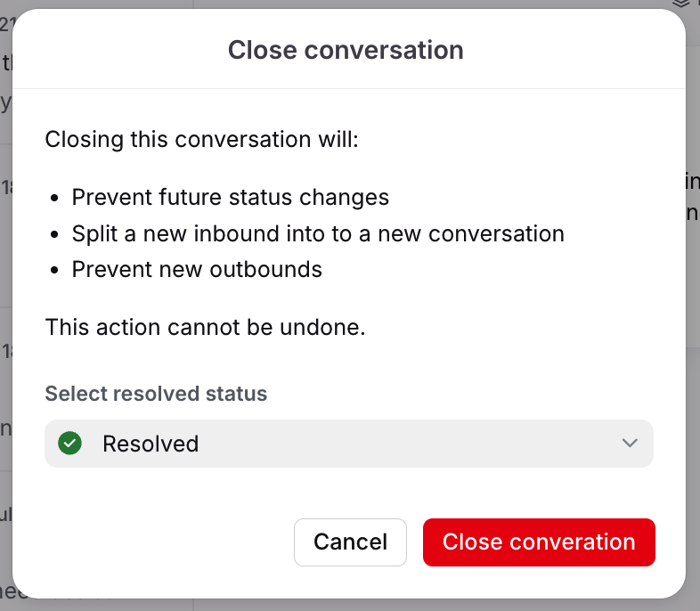
Task: Click the green Resolved checkmark icon
Action: 69,444
